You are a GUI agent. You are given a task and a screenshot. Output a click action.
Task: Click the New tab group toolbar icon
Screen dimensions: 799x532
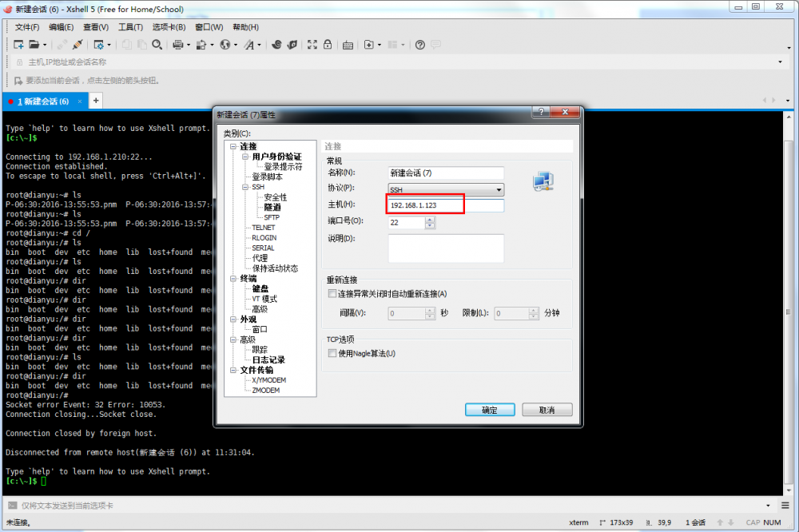click(369, 45)
